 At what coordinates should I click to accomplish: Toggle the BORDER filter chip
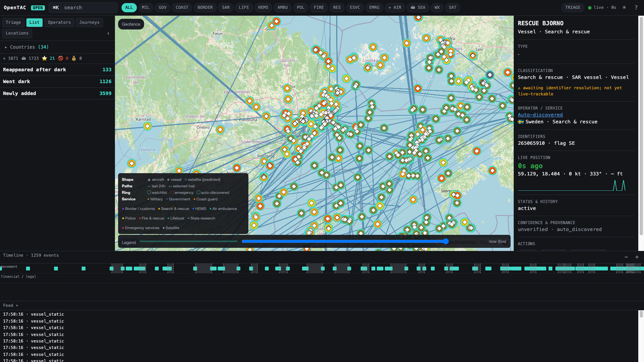[205, 8]
